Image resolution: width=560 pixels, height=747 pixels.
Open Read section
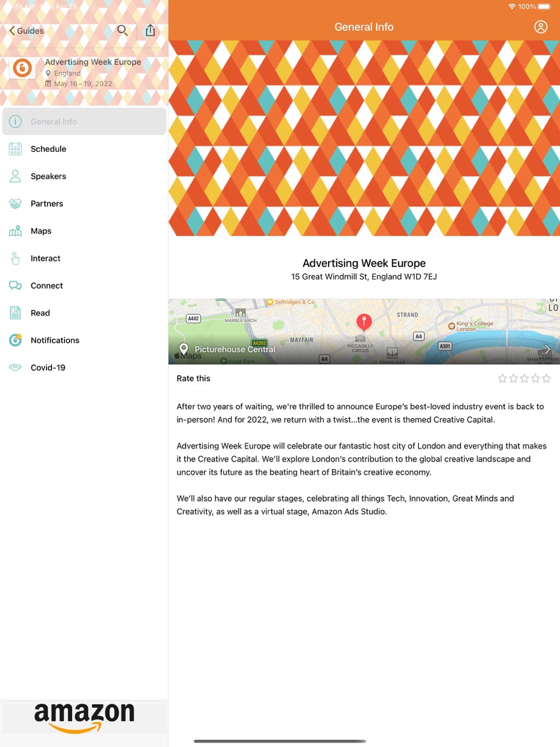(84, 313)
